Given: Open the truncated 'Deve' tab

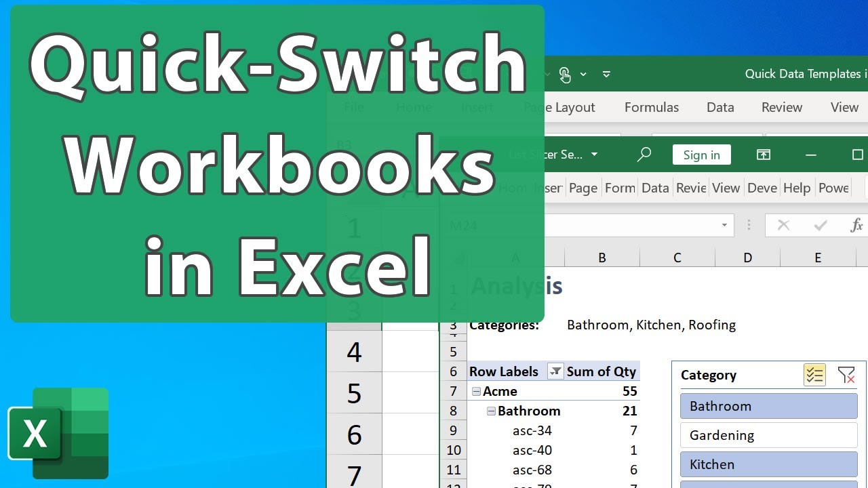Looking at the screenshot, I should click(x=762, y=188).
